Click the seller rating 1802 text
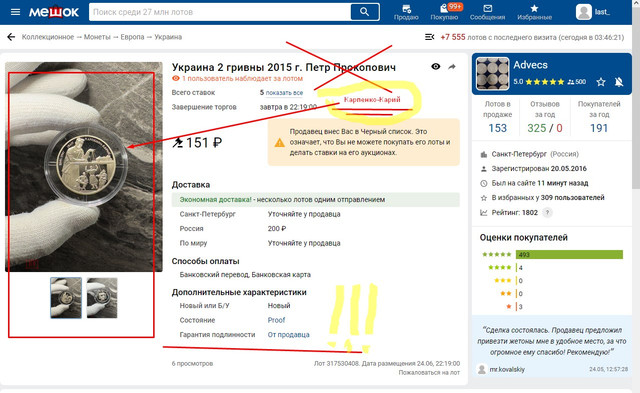The width and height of the screenshot is (640, 393). (514, 213)
